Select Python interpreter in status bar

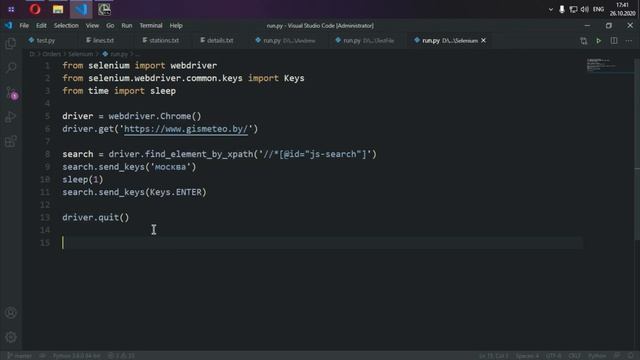(x=76, y=356)
